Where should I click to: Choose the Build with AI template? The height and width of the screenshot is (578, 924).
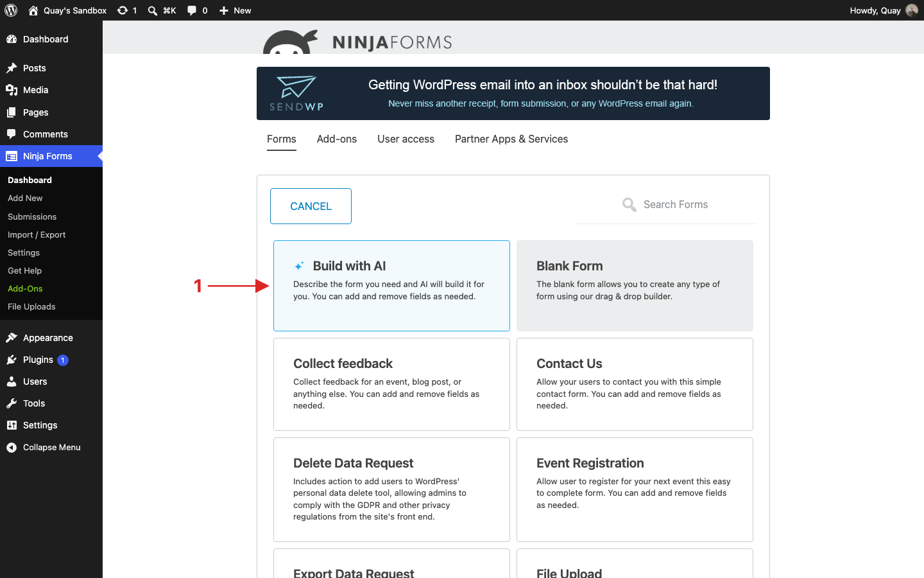391,286
